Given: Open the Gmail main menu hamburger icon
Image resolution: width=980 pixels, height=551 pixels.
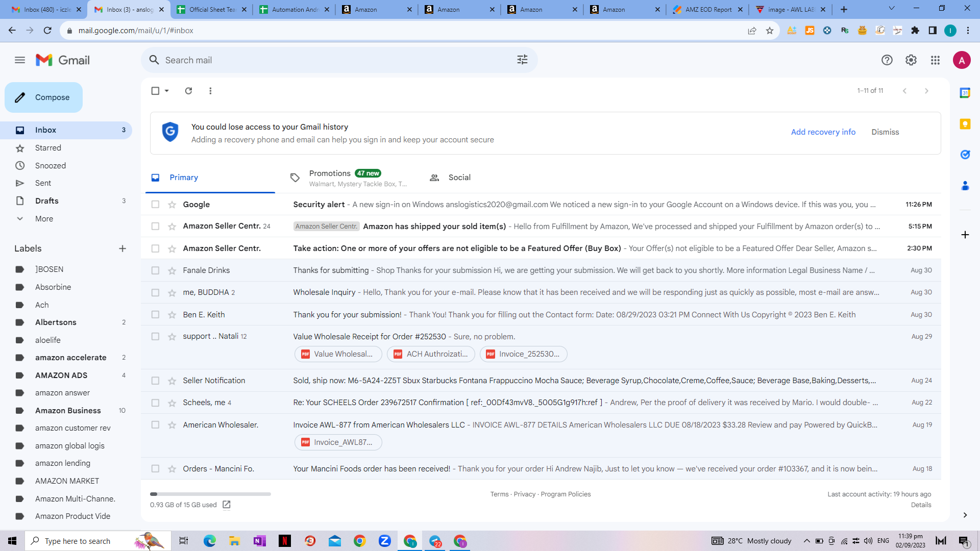Looking at the screenshot, I should (20, 60).
